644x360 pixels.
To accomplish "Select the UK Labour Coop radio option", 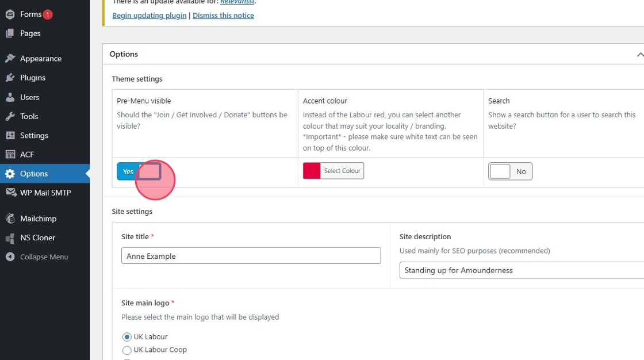I will (x=127, y=350).
